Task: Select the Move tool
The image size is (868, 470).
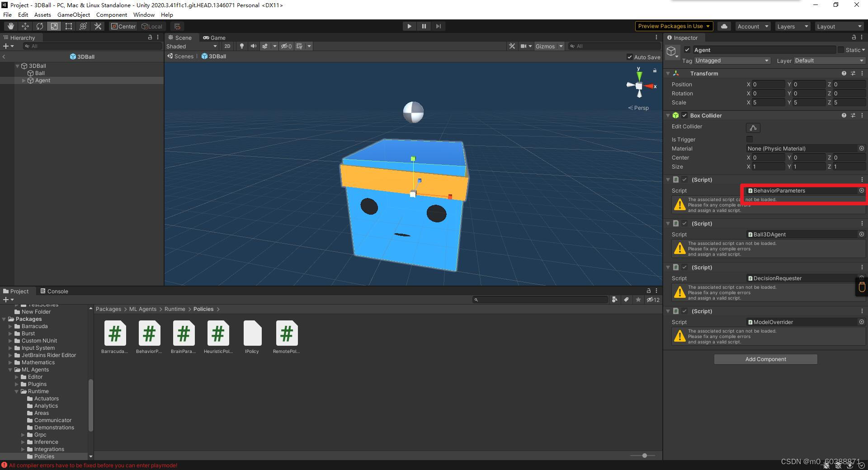Action: [25, 26]
